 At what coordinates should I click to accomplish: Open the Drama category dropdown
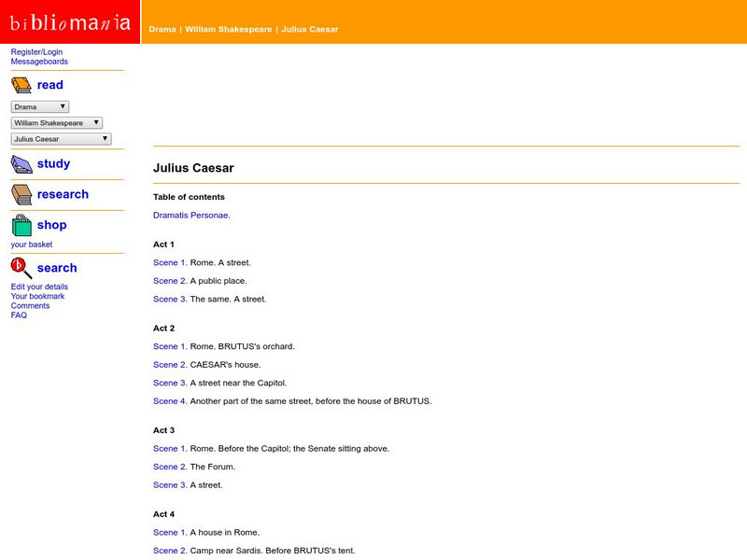tap(40, 106)
